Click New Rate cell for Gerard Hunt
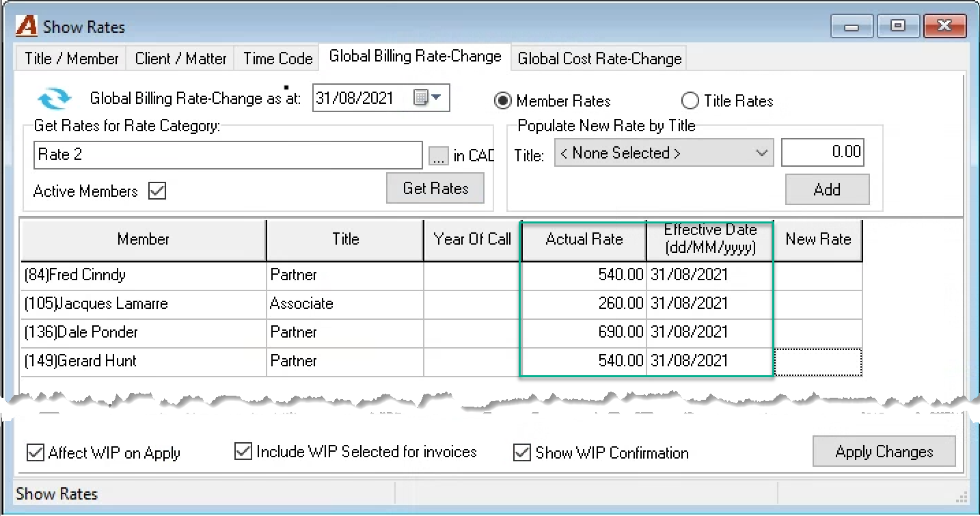The width and height of the screenshot is (980, 516). point(818,362)
